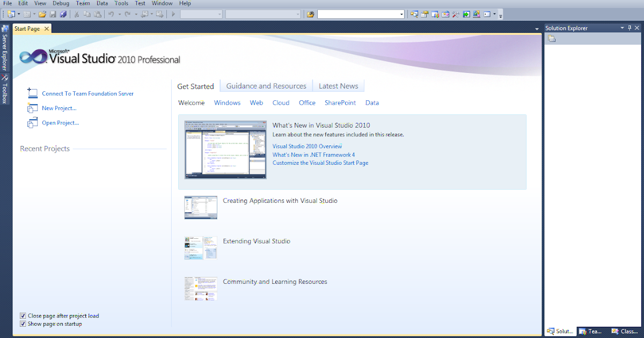Image resolution: width=644 pixels, height=338 pixels.
Task: Open the Solution Platforms combo box
Action: tap(263, 14)
